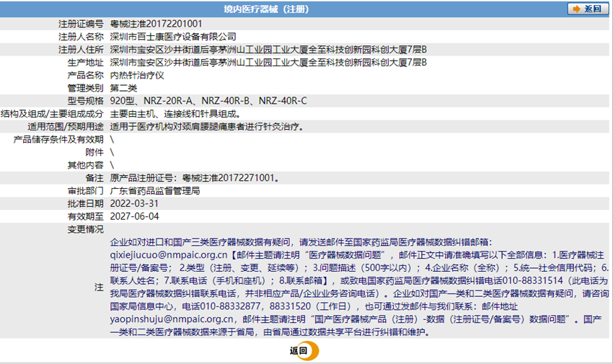This screenshot has height=364, width=613.
Task: Click the 变更情况 label
Action: click(86, 229)
